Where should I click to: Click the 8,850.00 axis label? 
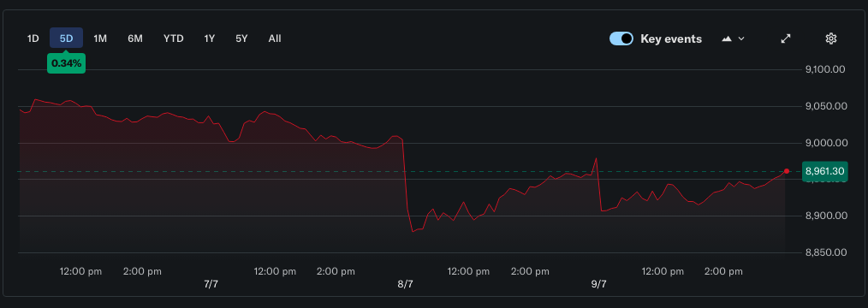825,252
